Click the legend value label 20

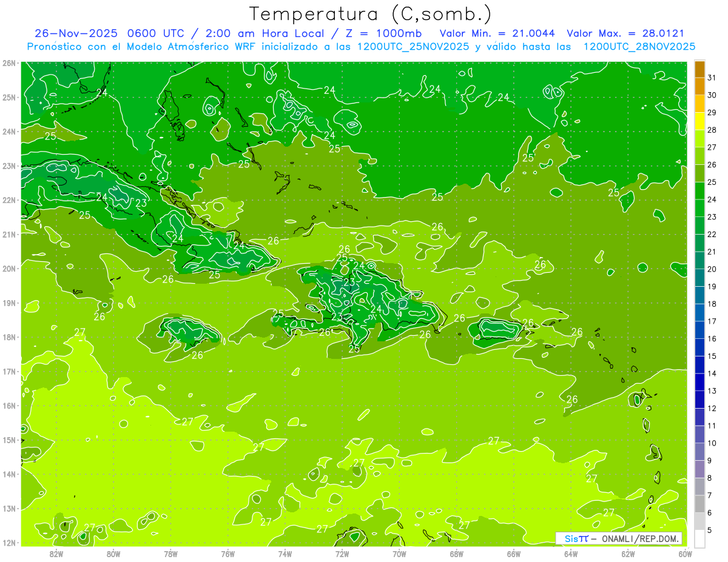[712, 269]
